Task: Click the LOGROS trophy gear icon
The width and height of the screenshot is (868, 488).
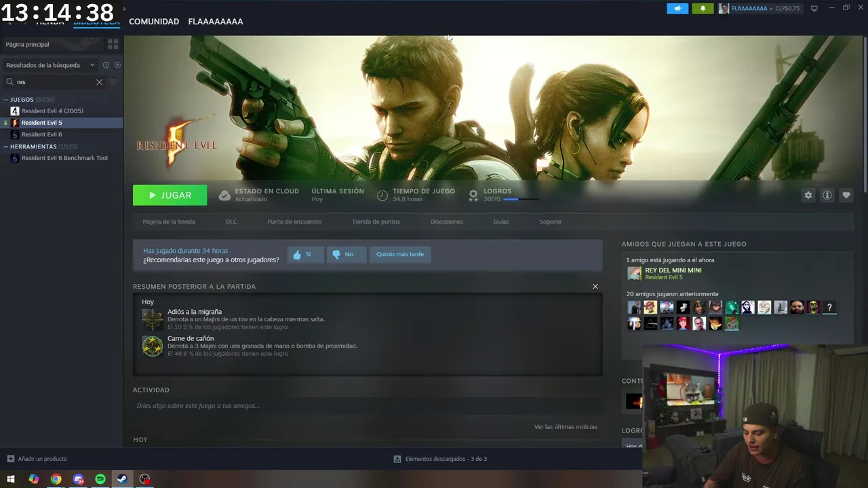Action: click(473, 195)
